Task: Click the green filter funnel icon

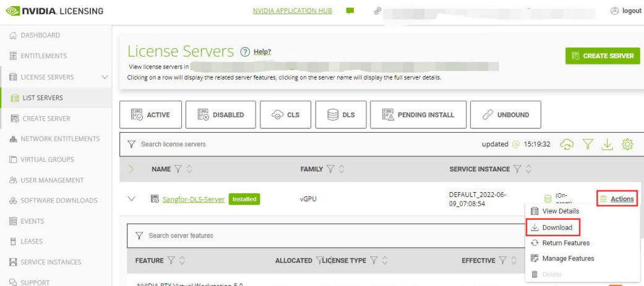Action: click(588, 145)
